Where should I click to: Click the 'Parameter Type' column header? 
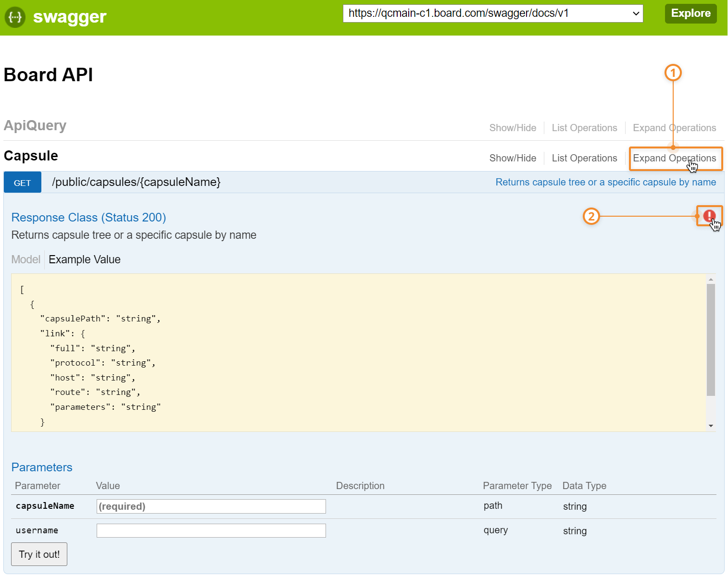click(517, 486)
